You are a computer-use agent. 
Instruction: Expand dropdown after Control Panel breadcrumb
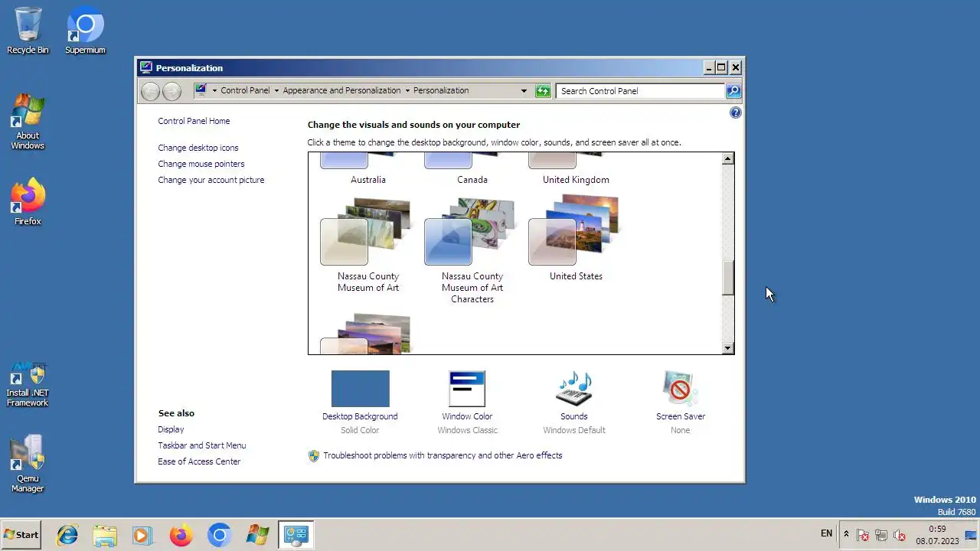pyautogui.click(x=276, y=91)
